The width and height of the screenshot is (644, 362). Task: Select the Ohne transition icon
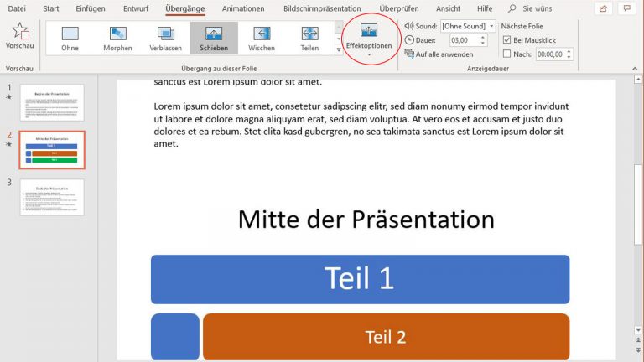(70, 38)
